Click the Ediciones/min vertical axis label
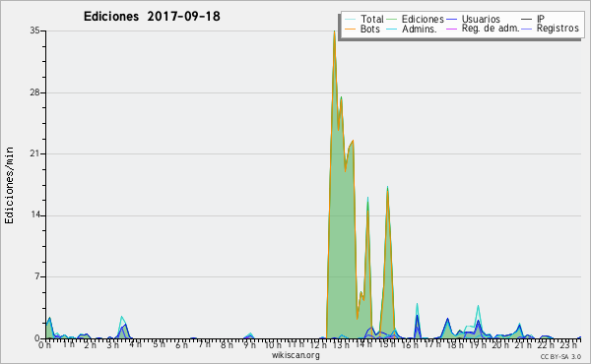 tap(9, 185)
